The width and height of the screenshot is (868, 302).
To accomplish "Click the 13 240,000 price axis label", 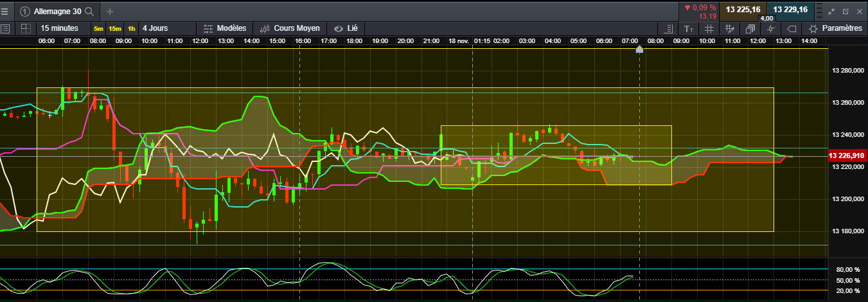I will tap(847, 134).
